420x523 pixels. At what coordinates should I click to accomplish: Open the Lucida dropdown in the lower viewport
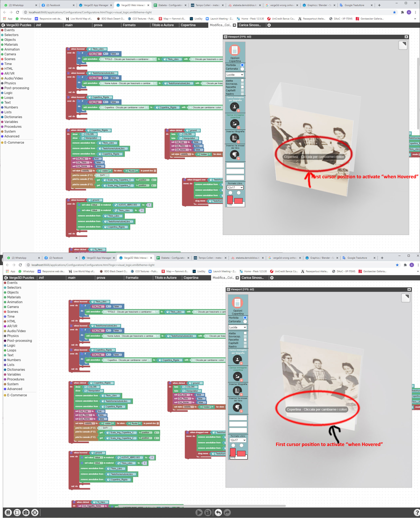237,327
